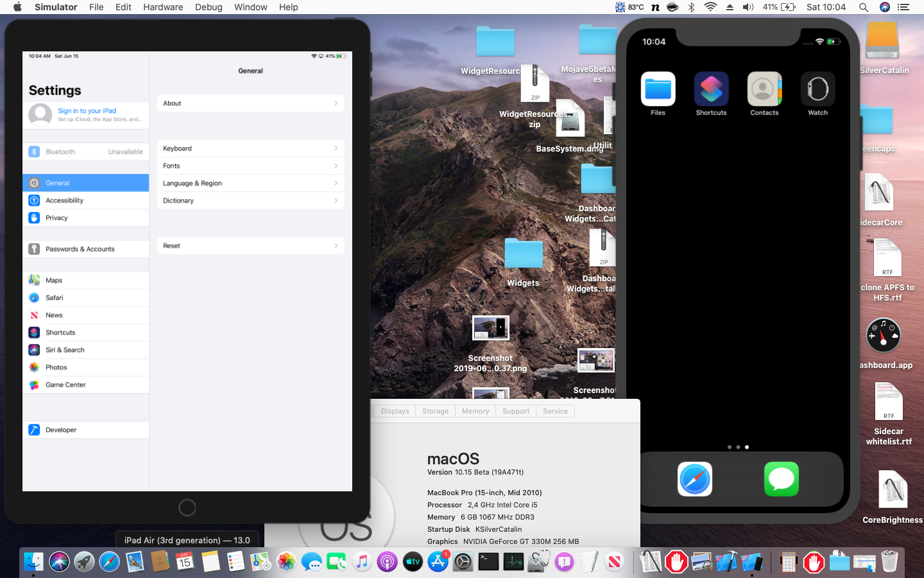The height and width of the screenshot is (578, 924).
Task: Switch to Memory tab in About This Mac
Action: (x=475, y=411)
